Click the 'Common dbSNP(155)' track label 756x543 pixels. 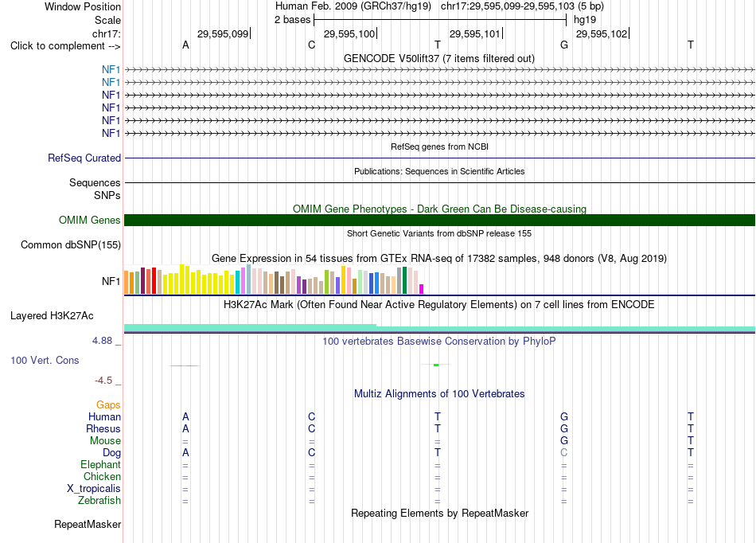point(70,244)
